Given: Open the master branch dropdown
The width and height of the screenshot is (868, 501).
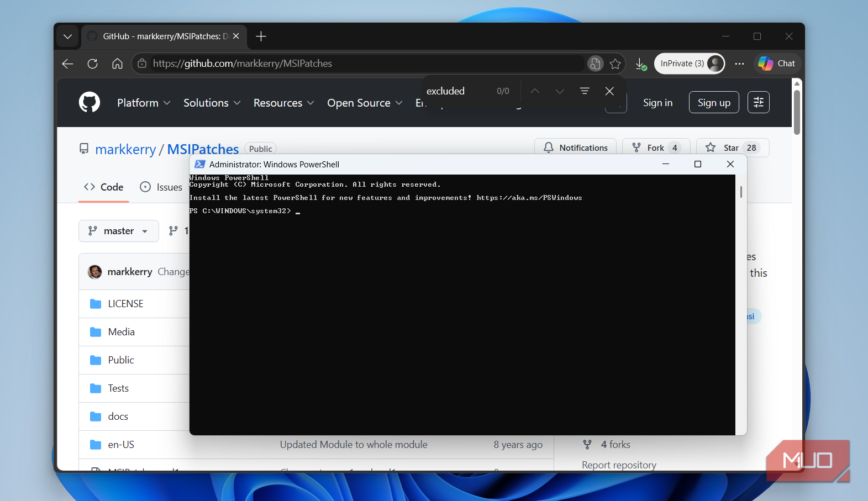Looking at the screenshot, I should pos(119,231).
